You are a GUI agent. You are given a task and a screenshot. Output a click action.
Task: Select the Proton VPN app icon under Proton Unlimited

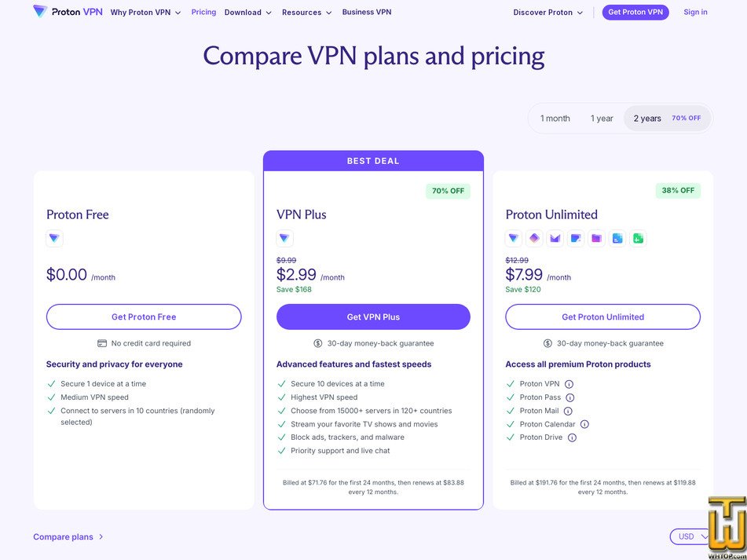pos(514,238)
